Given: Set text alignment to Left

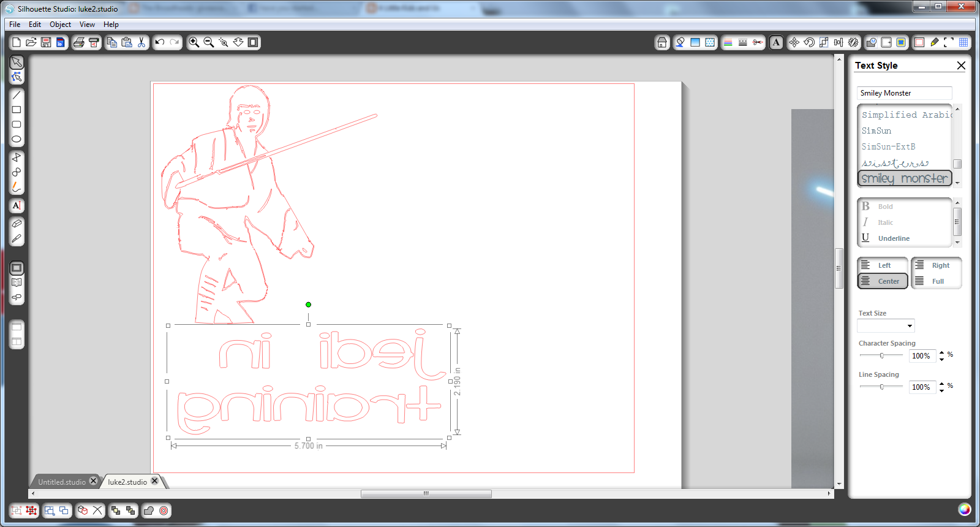Looking at the screenshot, I should [x=883, y=265].
